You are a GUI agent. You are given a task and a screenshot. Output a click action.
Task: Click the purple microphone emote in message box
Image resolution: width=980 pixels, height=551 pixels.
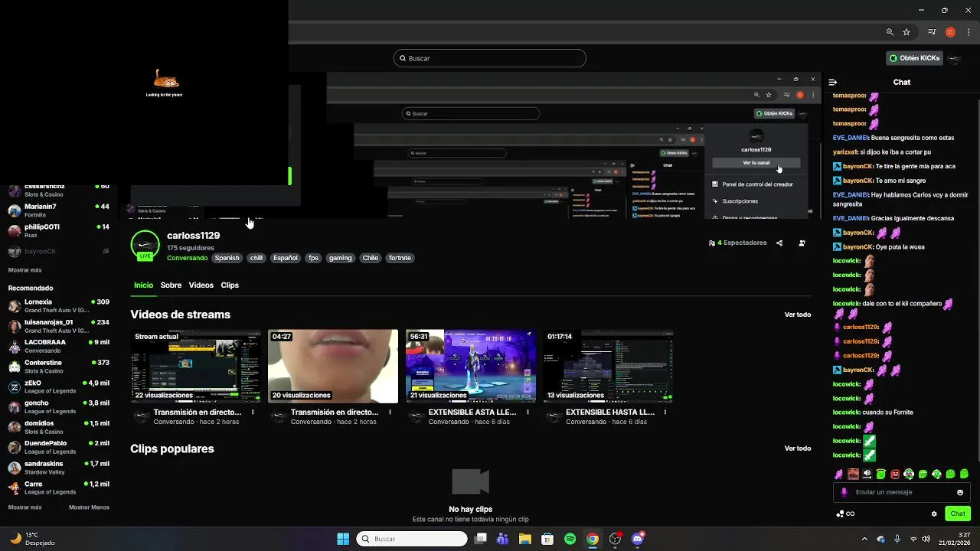point(844,492)
